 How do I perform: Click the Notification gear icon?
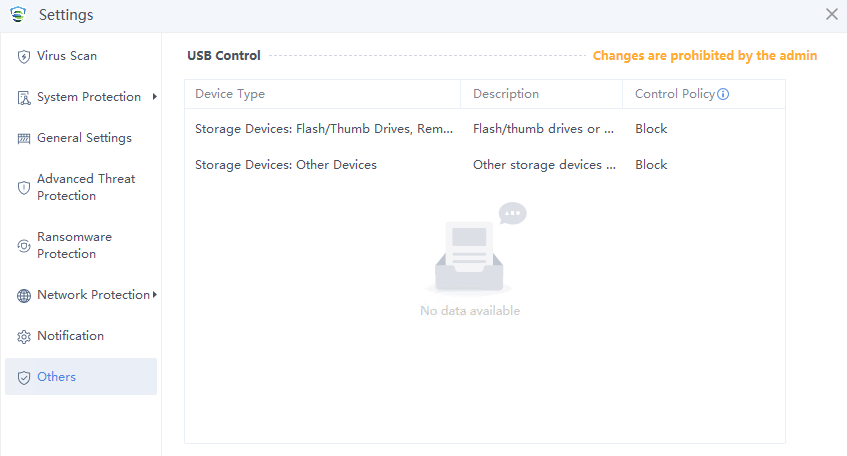[x=24, y=337]
